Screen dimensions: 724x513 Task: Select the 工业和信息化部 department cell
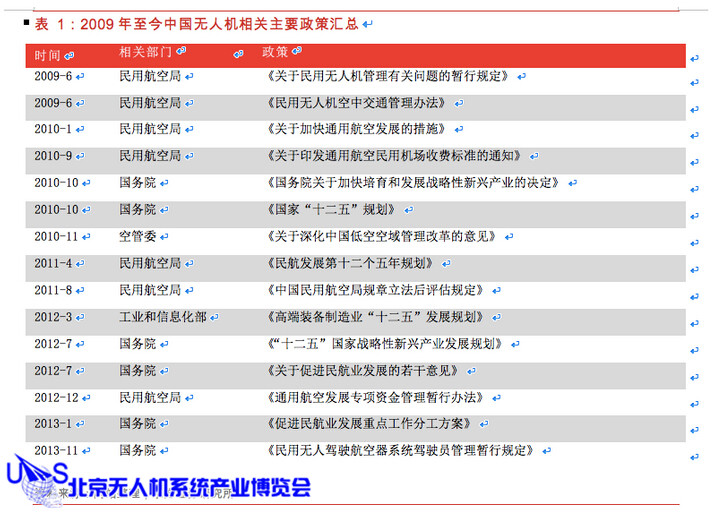[163, 317]
